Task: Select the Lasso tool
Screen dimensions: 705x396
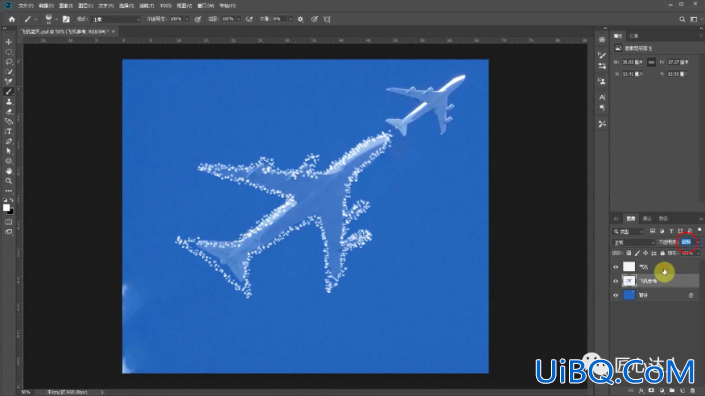Action: [x=9, y=62]
